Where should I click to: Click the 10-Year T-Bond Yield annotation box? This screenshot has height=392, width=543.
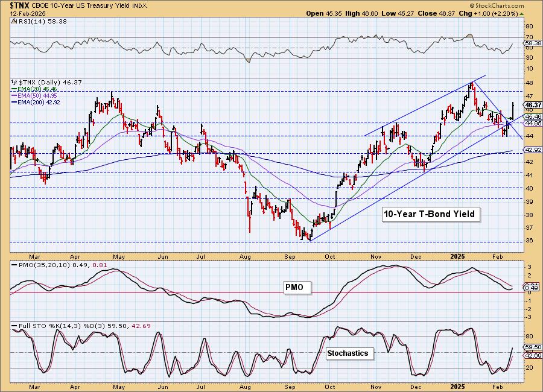point(430,214)
